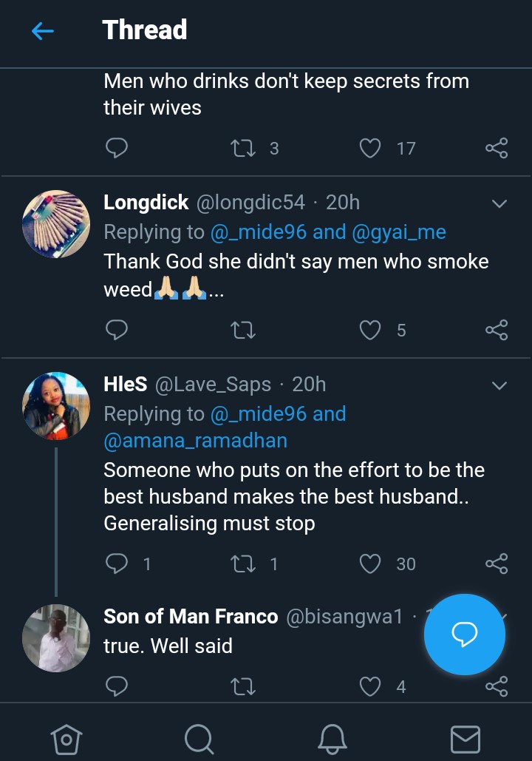Like HleS tweet with 30 likes

(x=369, y=564)
